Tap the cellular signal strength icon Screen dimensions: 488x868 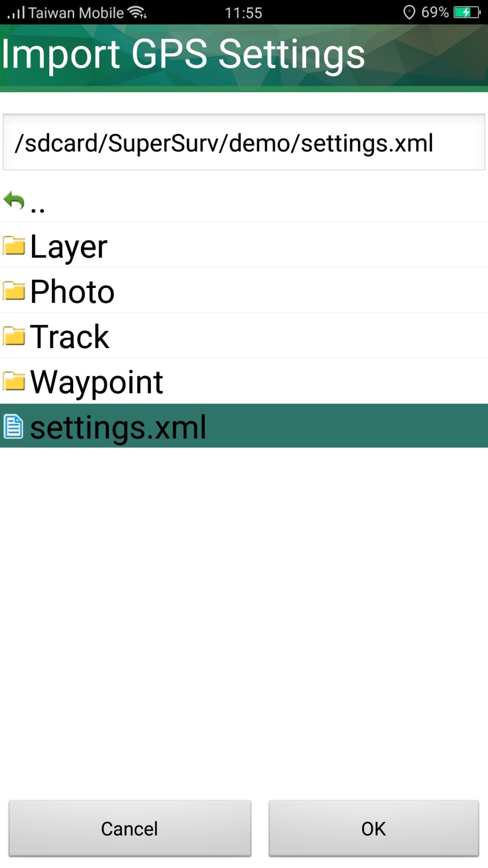[x=16, y=12]
